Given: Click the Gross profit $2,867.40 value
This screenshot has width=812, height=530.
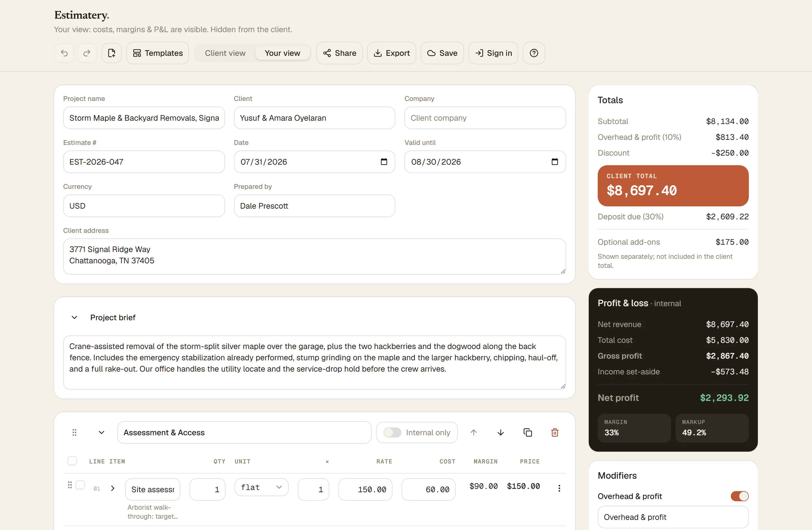Looking at the screenshot, I should pos(727,356).
